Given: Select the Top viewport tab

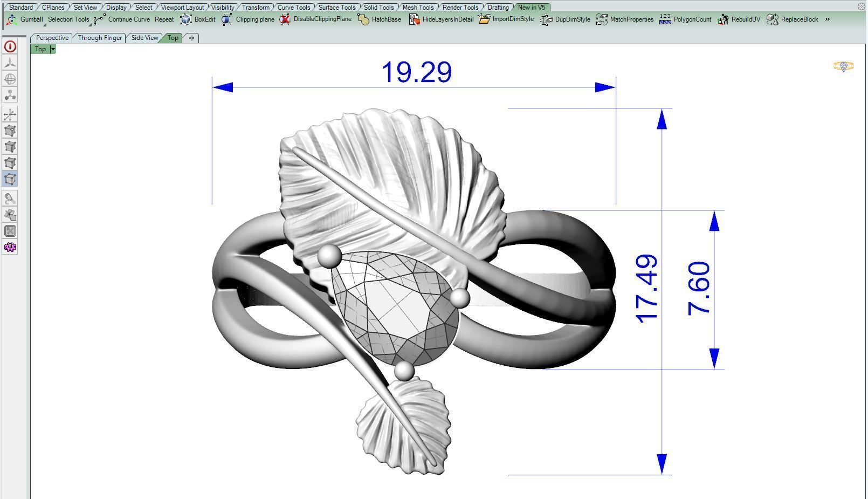Looking at the screenshot, I should point(173,38).
